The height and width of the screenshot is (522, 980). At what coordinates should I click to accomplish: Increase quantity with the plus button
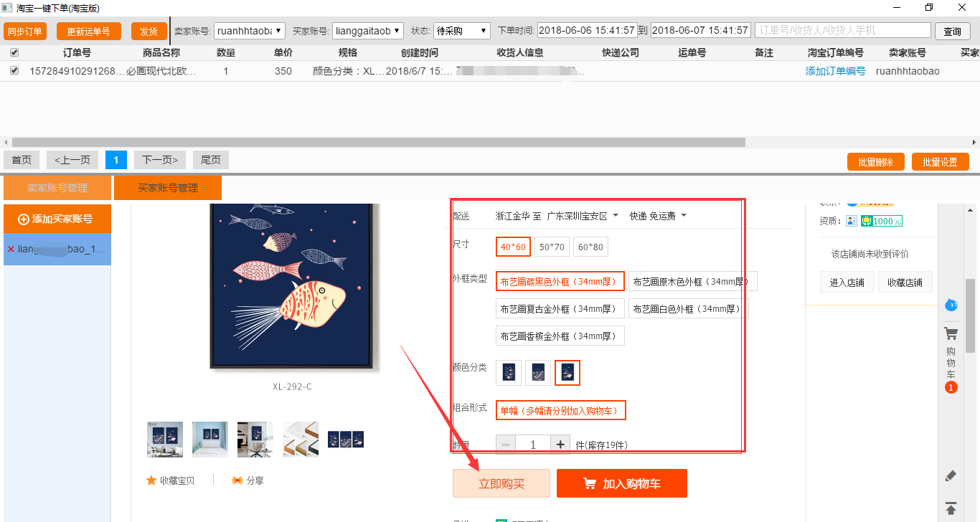561,445
